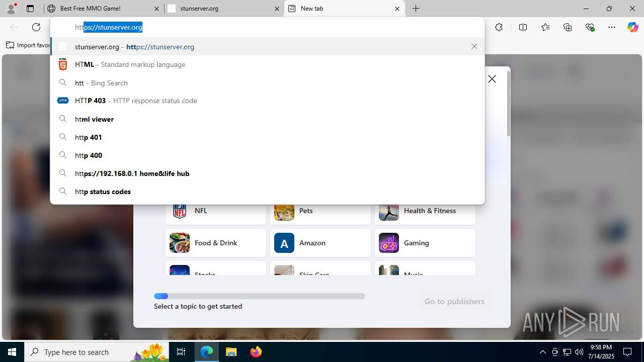
Task: Choose the http 400 suggestion
Action: 267,155
